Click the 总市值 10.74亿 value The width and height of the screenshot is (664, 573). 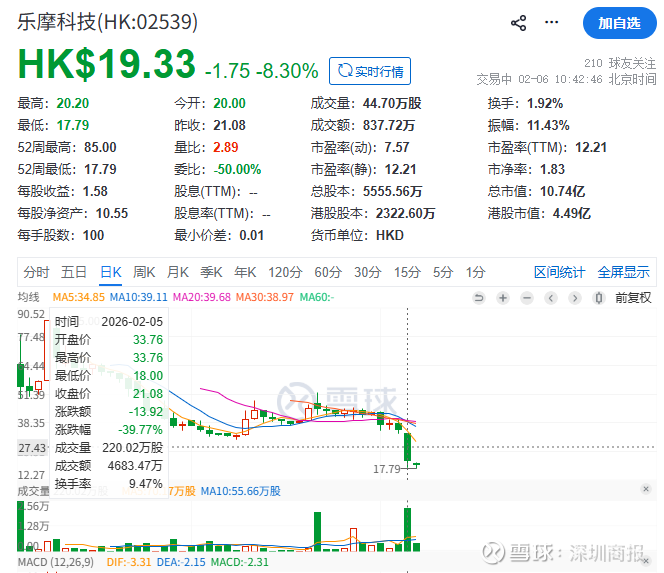(x=562, y=191)
